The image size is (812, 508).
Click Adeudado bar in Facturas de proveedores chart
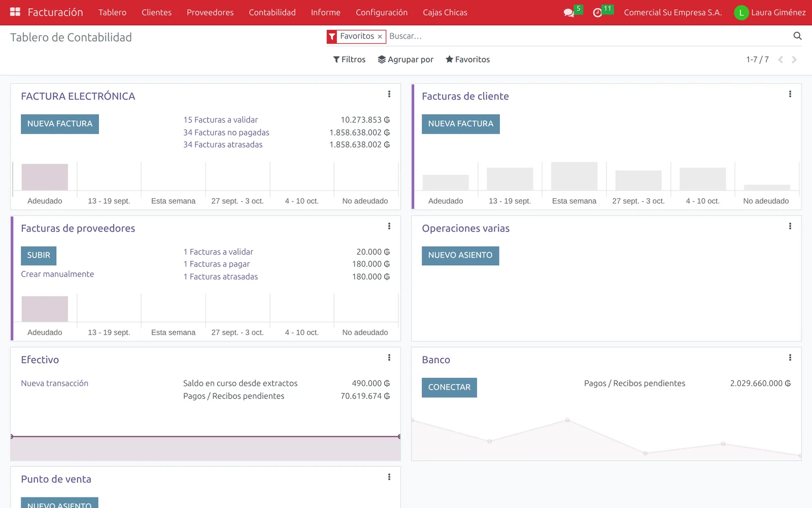click(x=45, y=309)
